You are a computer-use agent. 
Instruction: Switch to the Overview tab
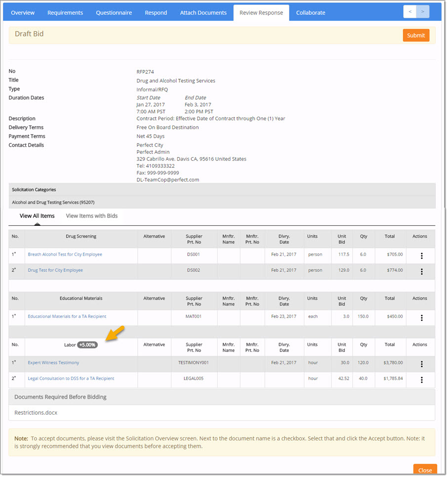(23, 13)
